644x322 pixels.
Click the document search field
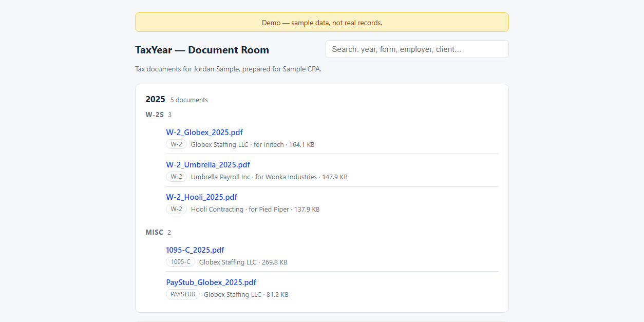pos(417,49)
